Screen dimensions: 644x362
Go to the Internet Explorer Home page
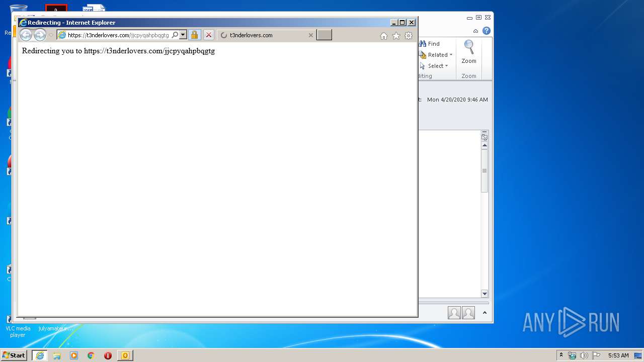384,36
